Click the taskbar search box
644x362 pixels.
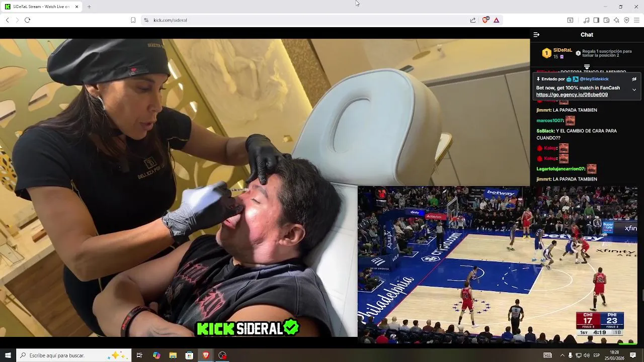(x=73, y=355)
